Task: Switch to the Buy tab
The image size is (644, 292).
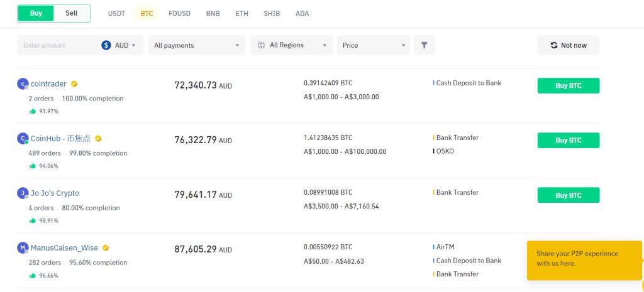Action: point(36,13)
